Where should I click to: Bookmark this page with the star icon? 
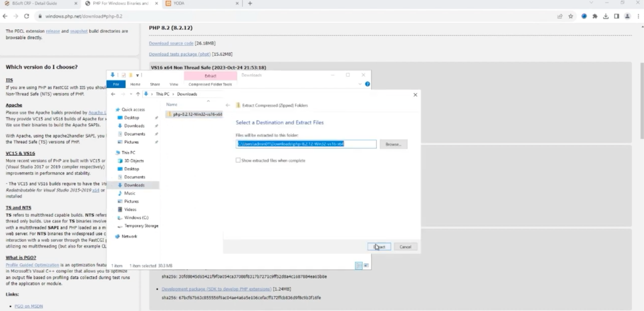pos(570,16)
